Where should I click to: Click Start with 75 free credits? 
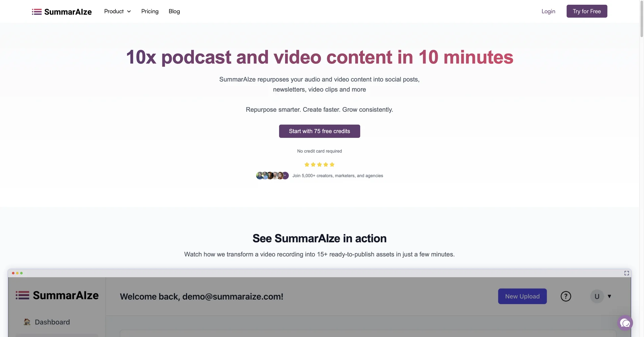[319, 131]
